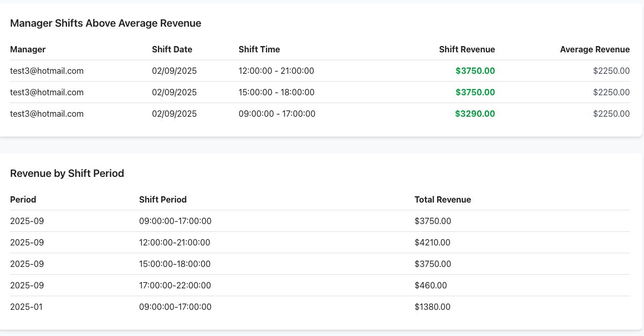
Task: Click the Manager column header
Action: pyautogui.click(x=28, y=49)
